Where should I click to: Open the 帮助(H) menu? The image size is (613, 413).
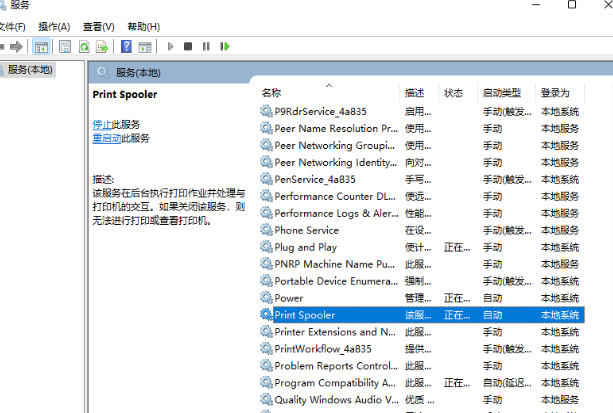143,26
